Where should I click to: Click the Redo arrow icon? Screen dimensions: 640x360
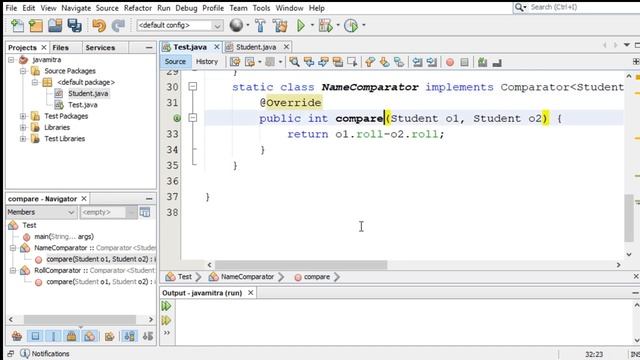(x=118, y=25)
